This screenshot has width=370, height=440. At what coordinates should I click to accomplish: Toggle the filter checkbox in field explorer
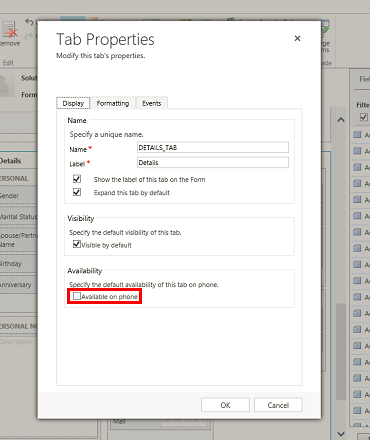[x=364, y=117]
